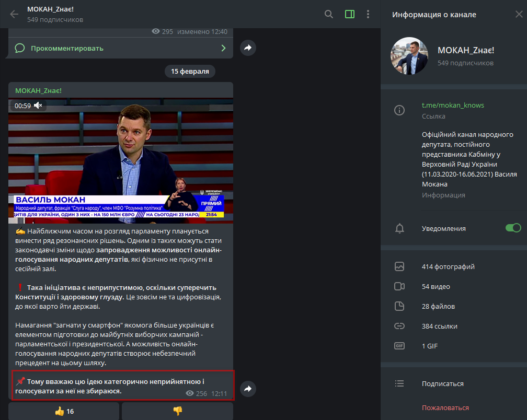Open 54 видео shared media

pyautogui.click(x=436, y=286)
